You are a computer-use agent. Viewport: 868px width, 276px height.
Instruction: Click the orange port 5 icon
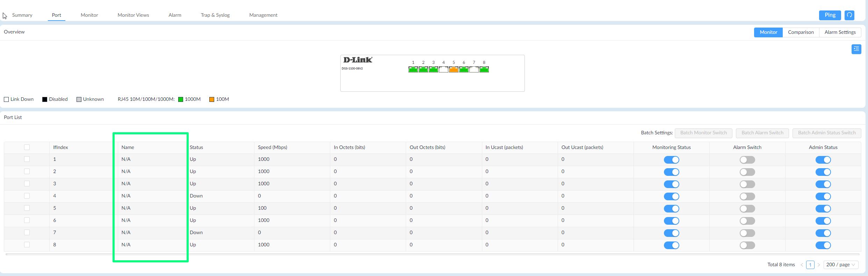454,69
